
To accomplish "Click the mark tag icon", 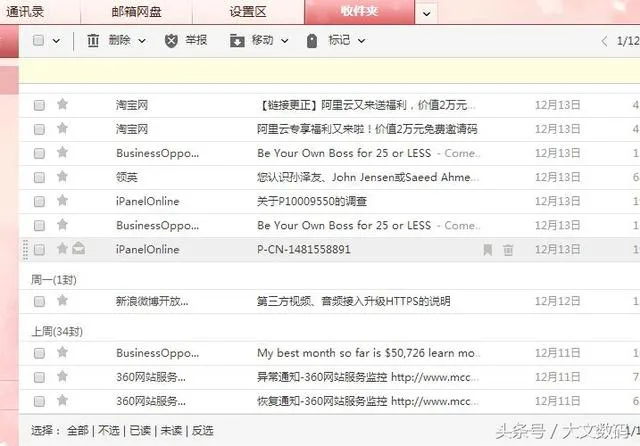I will pos(312,41).
